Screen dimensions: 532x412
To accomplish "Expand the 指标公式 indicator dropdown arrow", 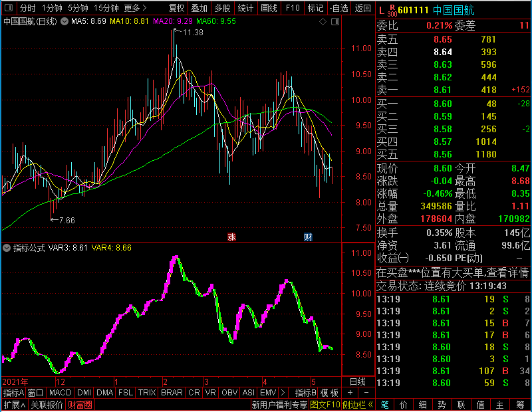I will pos(7,248).
